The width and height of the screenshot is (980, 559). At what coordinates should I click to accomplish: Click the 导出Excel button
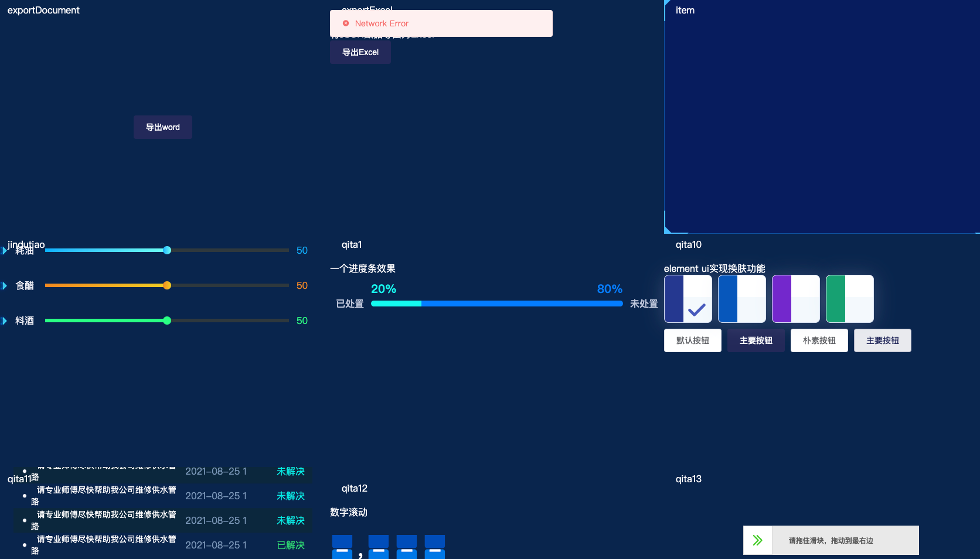[360, 52]
